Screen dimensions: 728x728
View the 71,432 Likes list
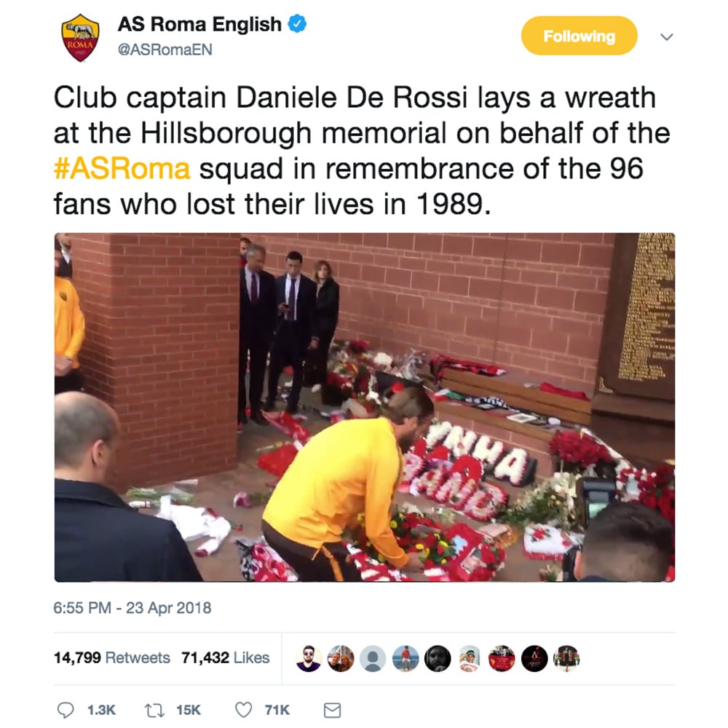point(225,657)
